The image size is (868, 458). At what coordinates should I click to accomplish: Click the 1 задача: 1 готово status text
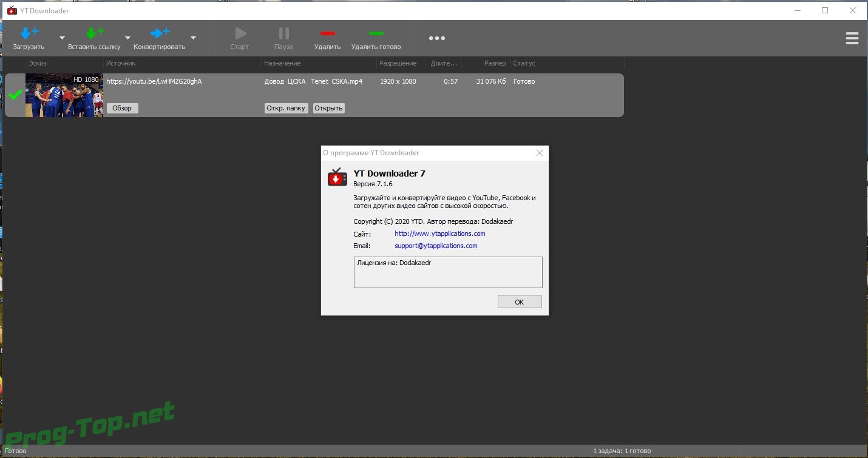click(622, 451)
